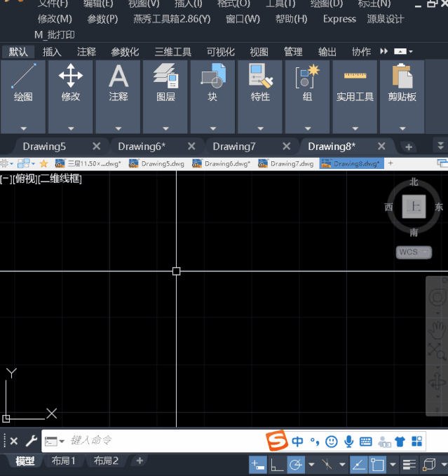
Task: Open the 图层 (Layers) ribbon panel
Action: click(x=165, y=97)
